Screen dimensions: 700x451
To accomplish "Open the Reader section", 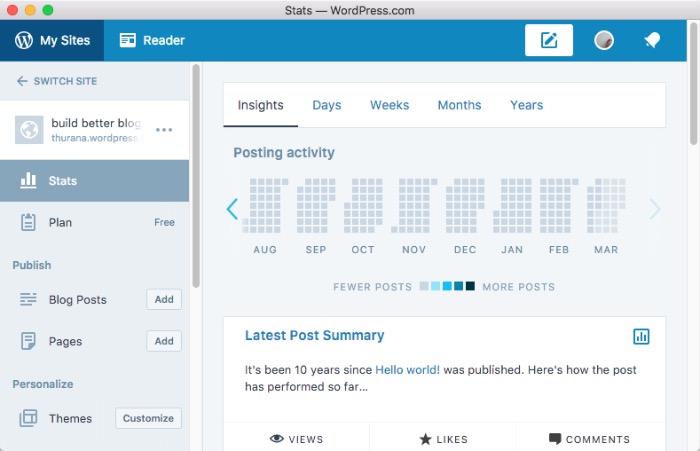I will pos(152,40).
